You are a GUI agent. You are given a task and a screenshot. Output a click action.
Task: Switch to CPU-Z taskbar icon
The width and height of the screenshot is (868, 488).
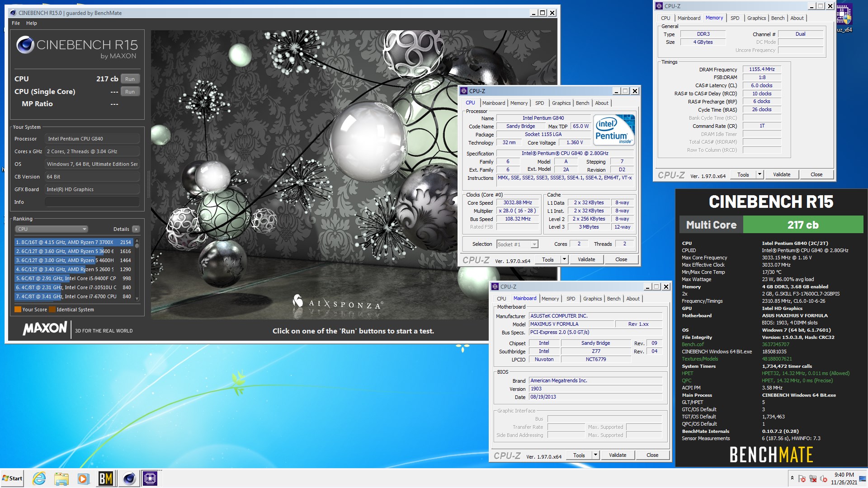150,479
